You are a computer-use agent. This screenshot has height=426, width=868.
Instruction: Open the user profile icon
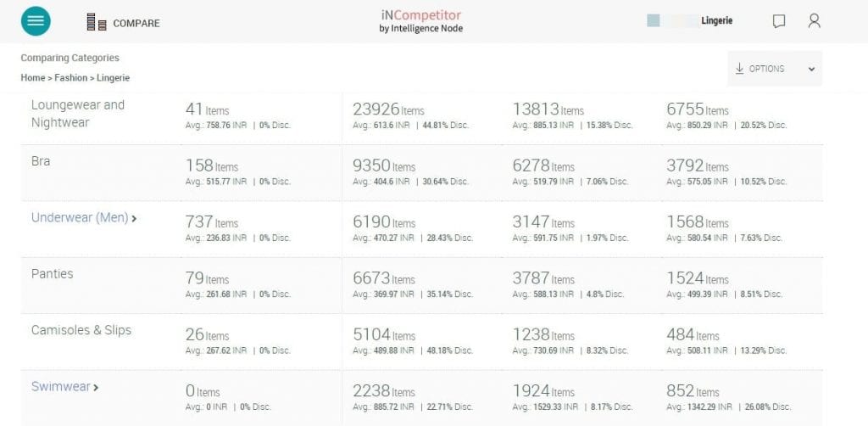(814, 21)
